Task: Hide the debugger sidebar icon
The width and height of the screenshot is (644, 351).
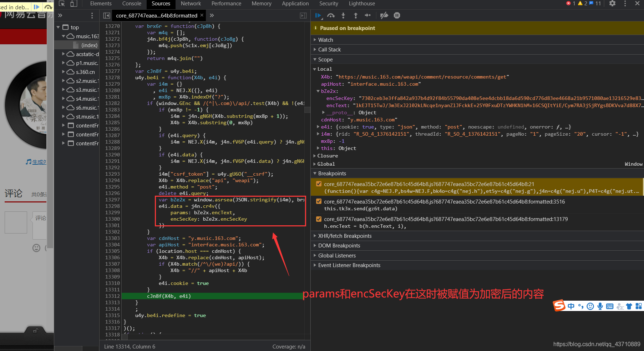Action: click(x=303, y=15)
